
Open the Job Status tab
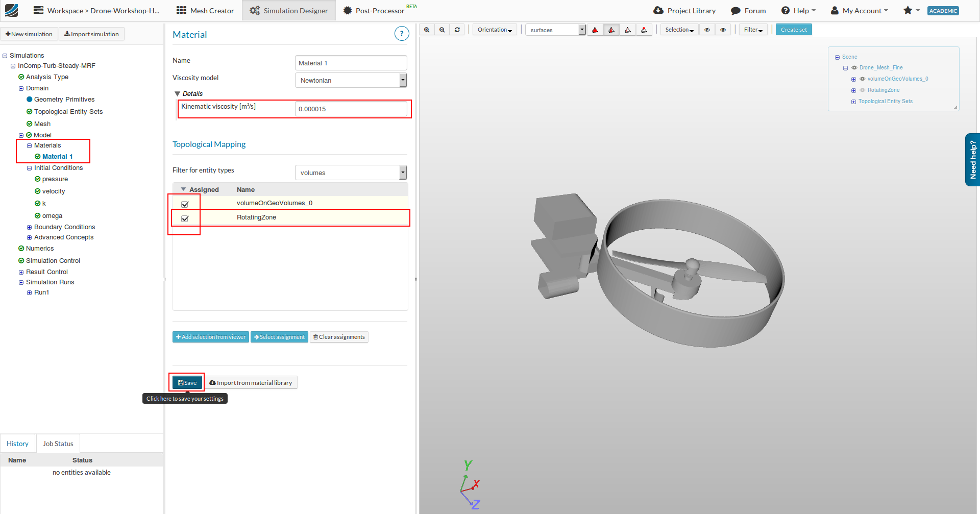(x=58, y=444)
